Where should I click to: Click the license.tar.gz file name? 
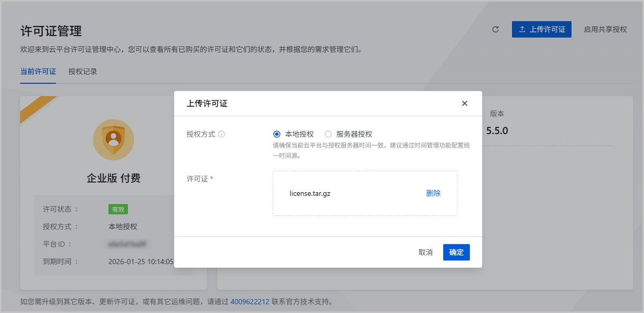[310, 193]
